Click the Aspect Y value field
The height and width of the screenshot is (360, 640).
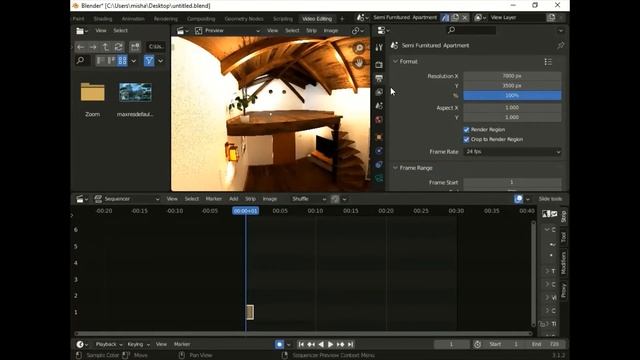pos(512,117)
